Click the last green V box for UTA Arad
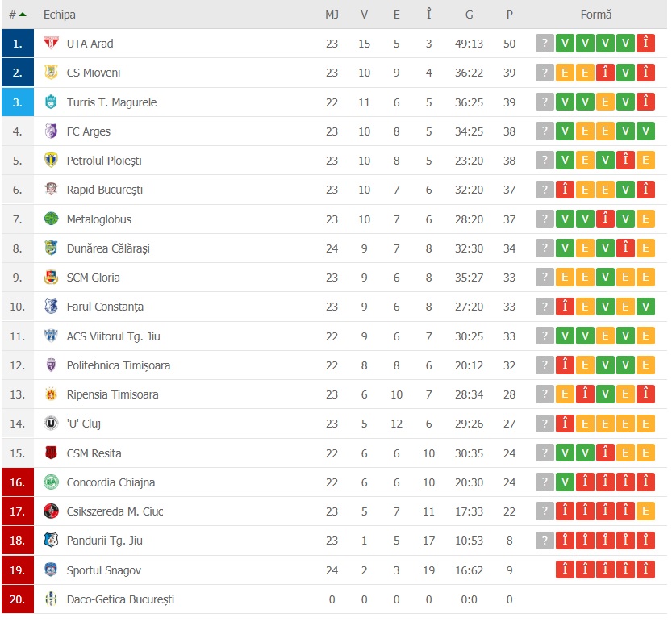This screenshot has width=672, height=622. [625, 44]
